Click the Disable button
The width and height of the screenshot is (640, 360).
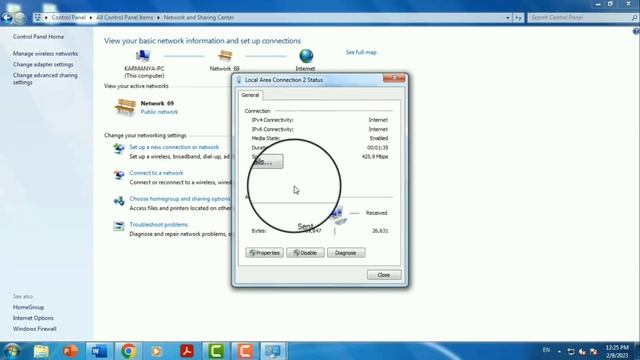click(x=305, y=253)
